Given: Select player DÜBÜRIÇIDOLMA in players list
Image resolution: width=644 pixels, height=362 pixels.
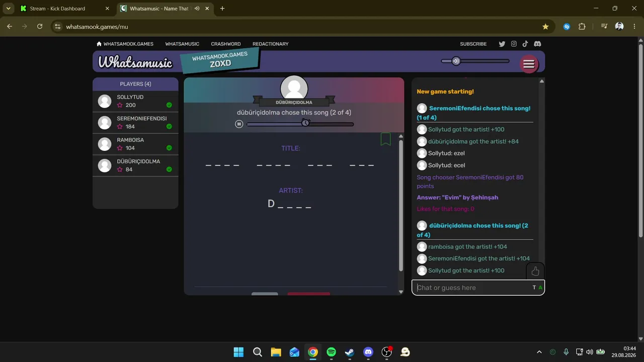Looking at the screenshot, I should click(x=135, y=165).
